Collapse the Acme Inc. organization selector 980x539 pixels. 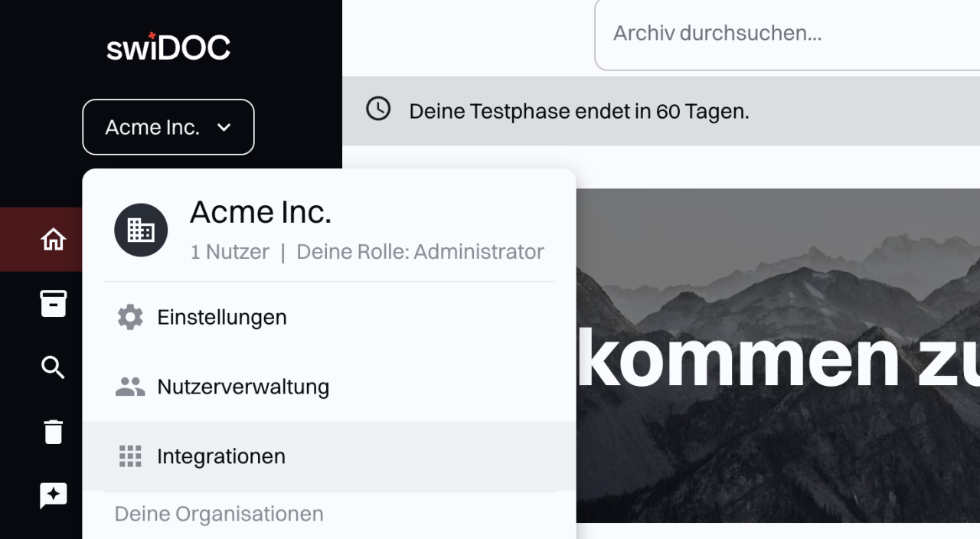(168, 127)
